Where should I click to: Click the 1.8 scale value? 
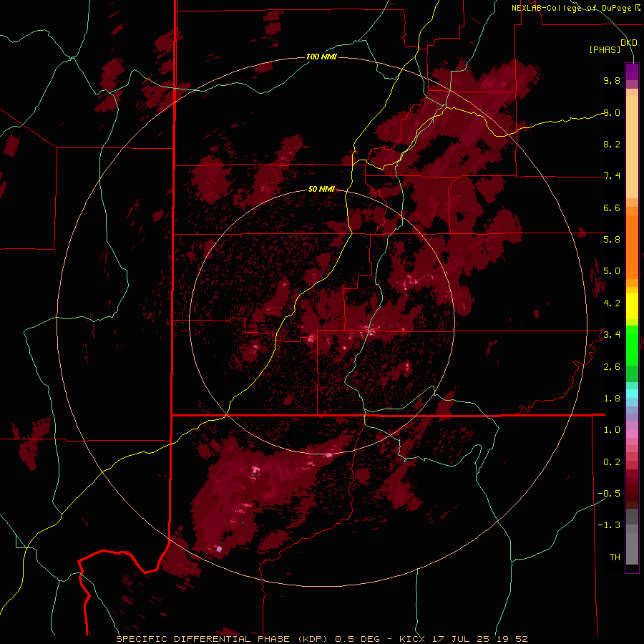point(612,399)
